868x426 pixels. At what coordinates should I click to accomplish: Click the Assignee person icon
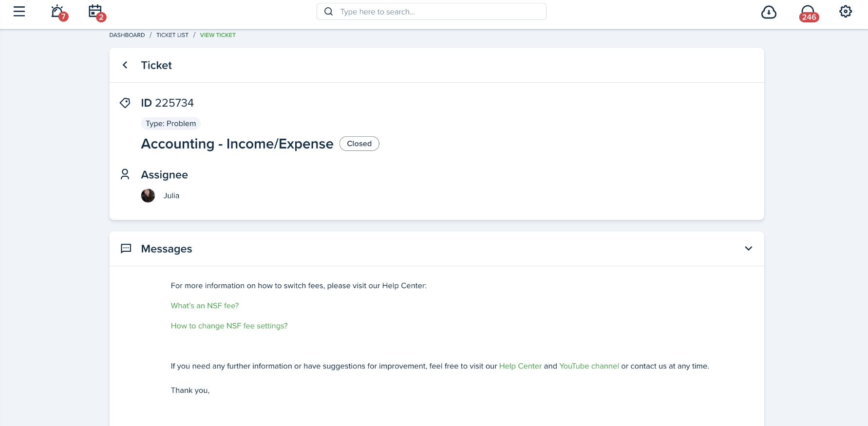click(x=125, y=174)
